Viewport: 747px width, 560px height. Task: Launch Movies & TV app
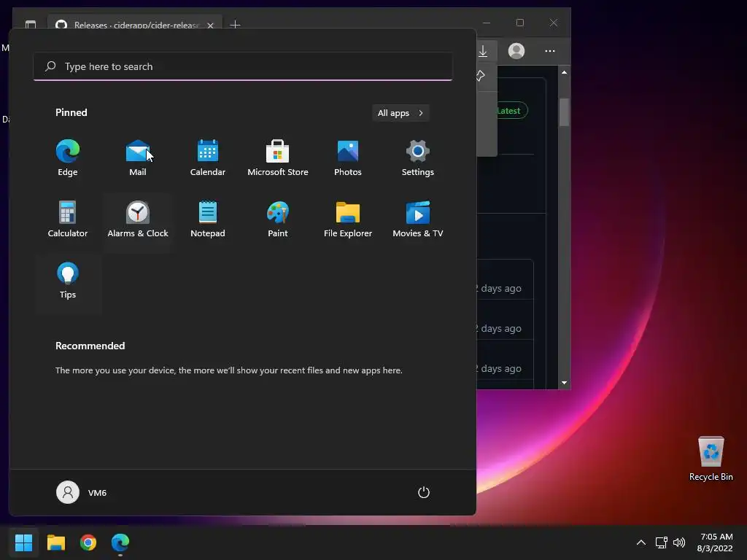pyautogui.click(x=418, y=220)
